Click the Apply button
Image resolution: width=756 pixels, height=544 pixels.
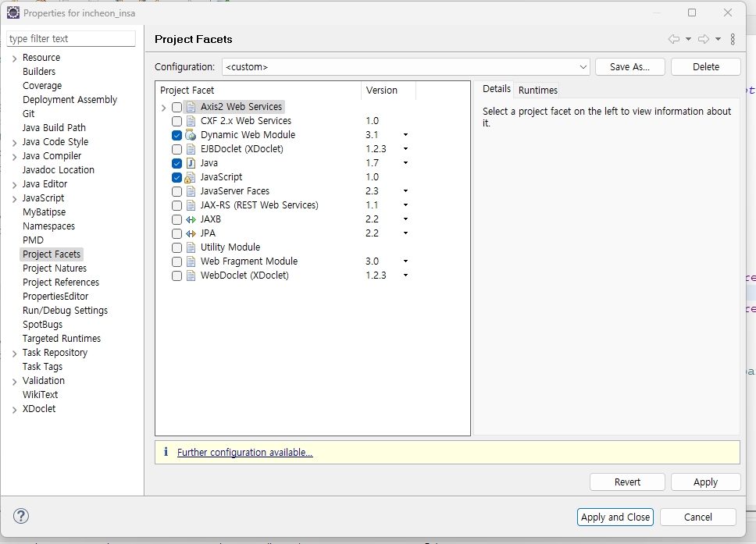point(705,482)
